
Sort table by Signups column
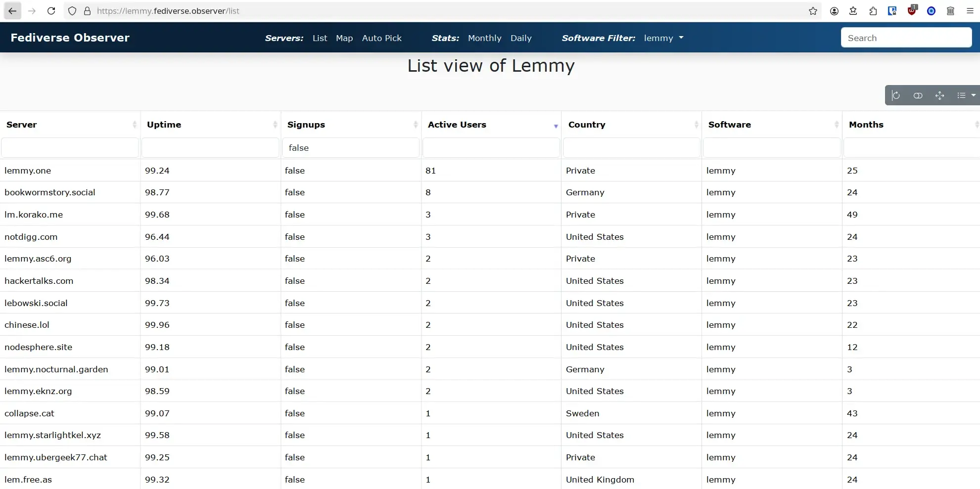pyautogui.click(x=351, y=125)
